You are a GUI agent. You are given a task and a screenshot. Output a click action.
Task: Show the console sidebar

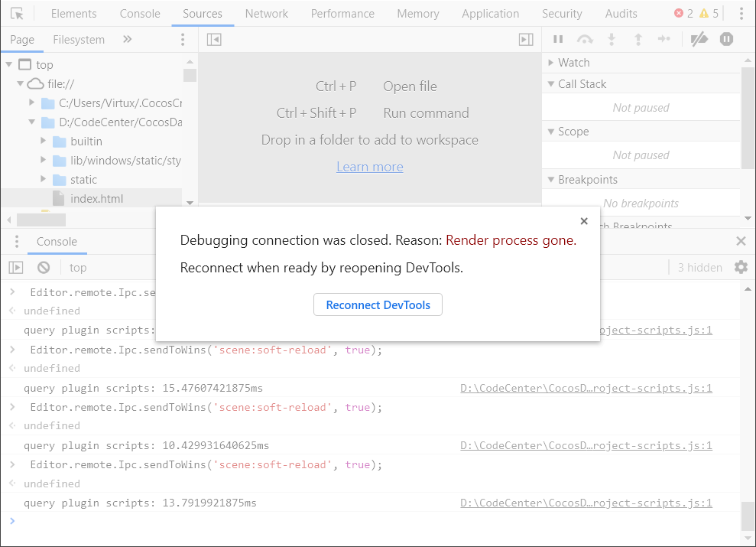(16, 267)
